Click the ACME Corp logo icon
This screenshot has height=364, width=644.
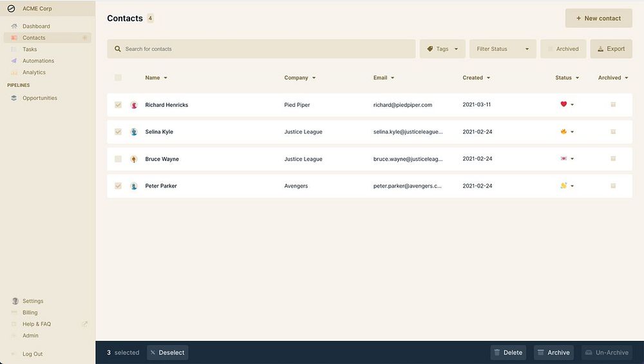coord(11,8)
